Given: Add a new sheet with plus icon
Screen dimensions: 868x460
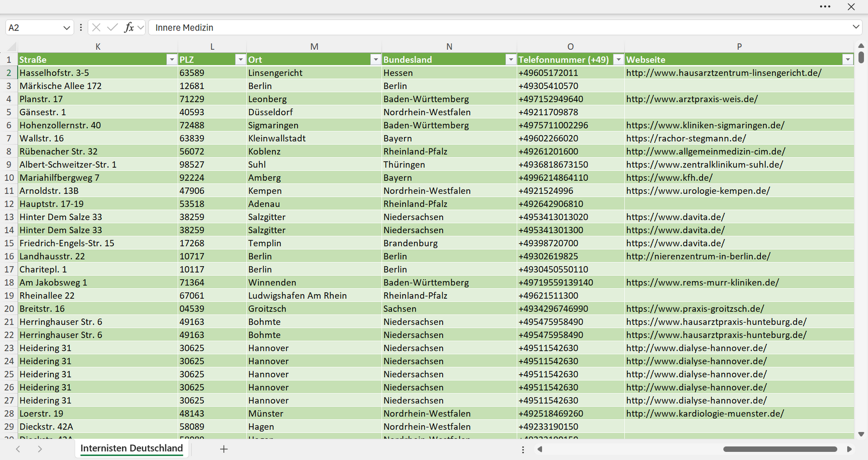Looking at the screenshot, I should [x=224, y=449].
